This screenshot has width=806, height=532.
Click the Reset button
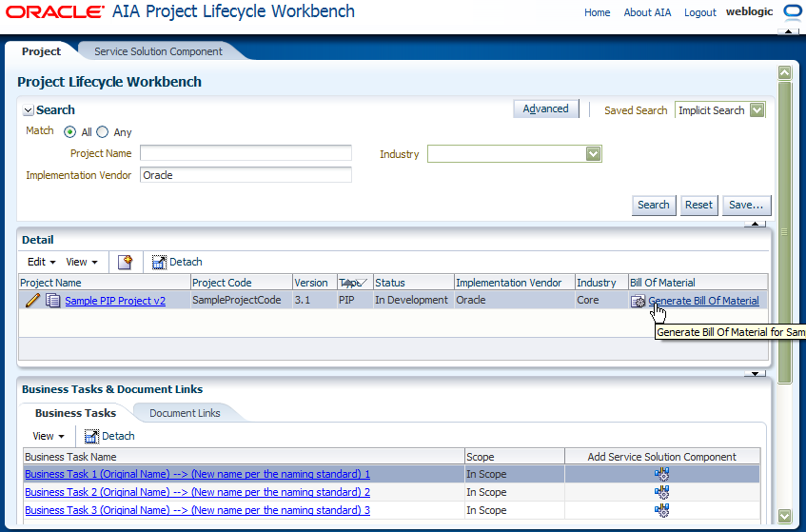pyautogui.click(x=699, y=205)
